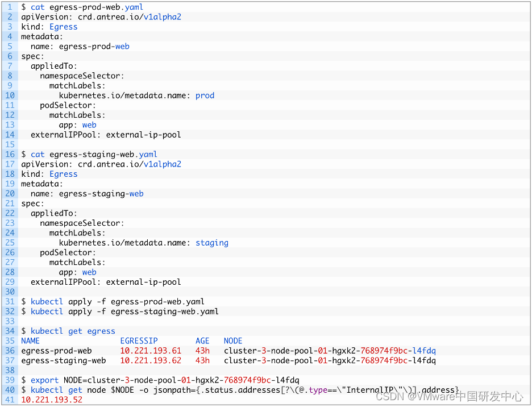Click the 43h age in egress-staging-web row

pos(202,360)
